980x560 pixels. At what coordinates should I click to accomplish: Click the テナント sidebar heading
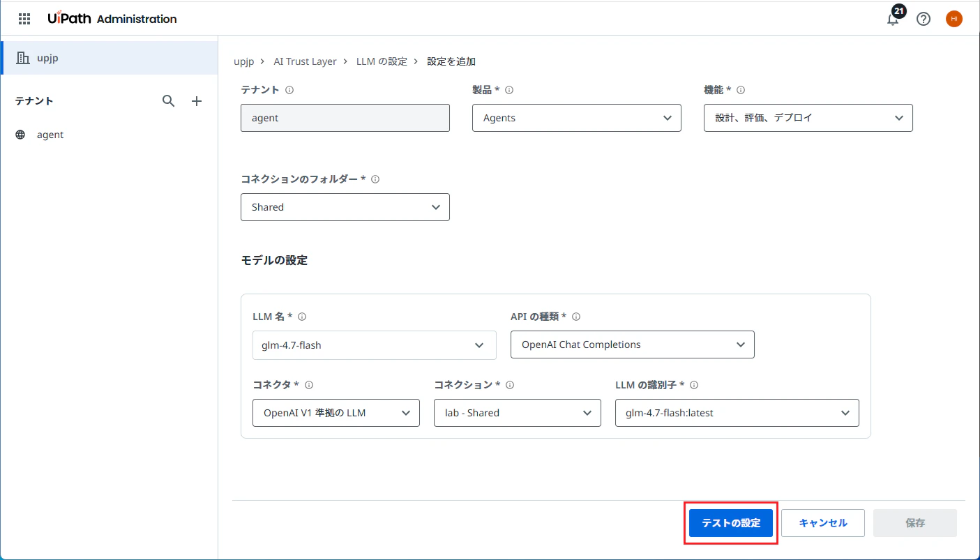(x=34, y=101)
